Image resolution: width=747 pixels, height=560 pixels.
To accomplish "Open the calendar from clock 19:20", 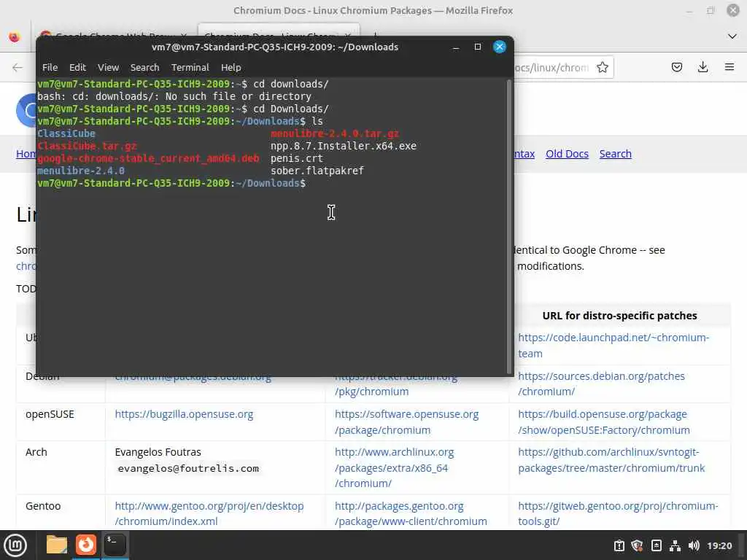I will tap(719, 545).
